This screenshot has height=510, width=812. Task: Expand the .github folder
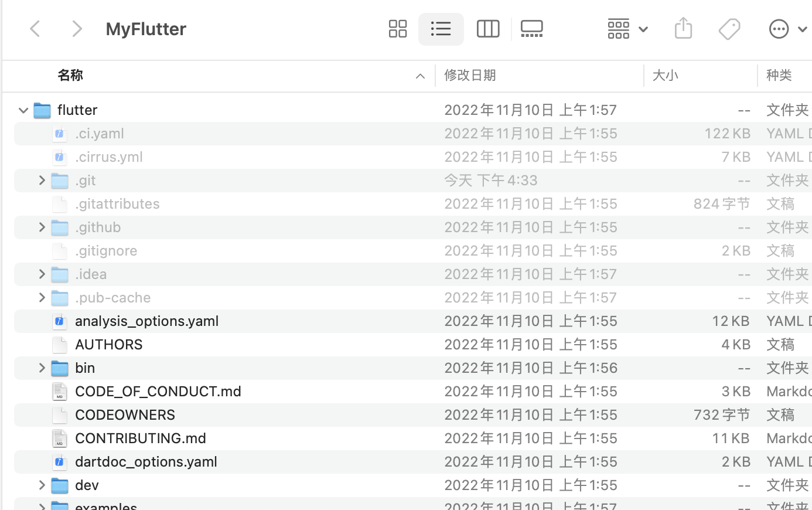[42, 227]
